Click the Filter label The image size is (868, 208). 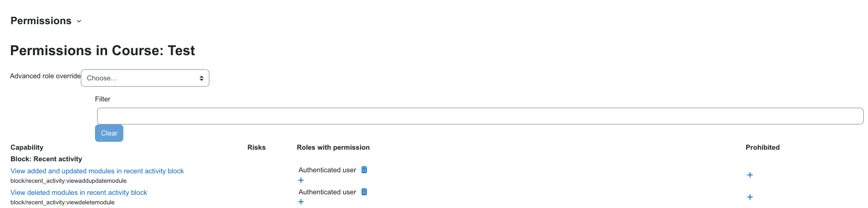[102, 99]
